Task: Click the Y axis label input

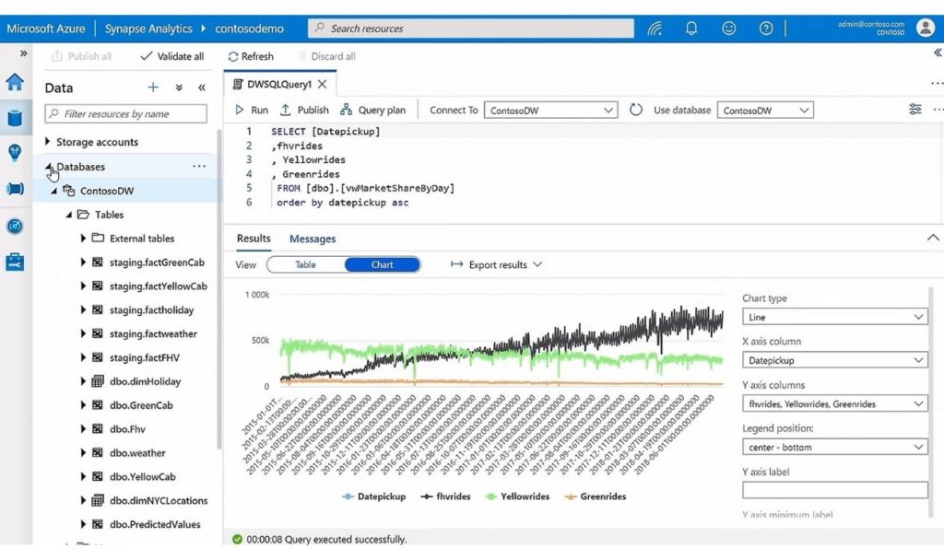Action: coord(834,490)
